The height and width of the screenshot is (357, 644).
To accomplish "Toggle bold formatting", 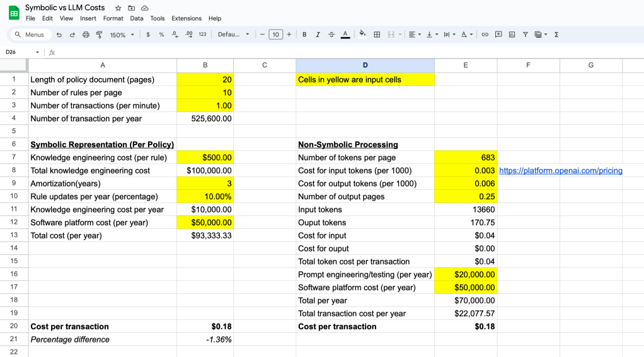I will point(304,35).
